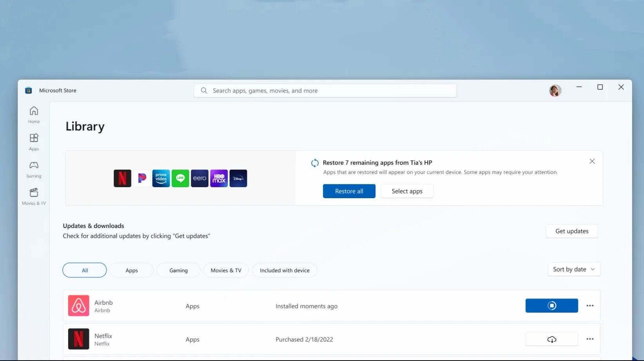Select the Apps filter tab

coord(132,270)
